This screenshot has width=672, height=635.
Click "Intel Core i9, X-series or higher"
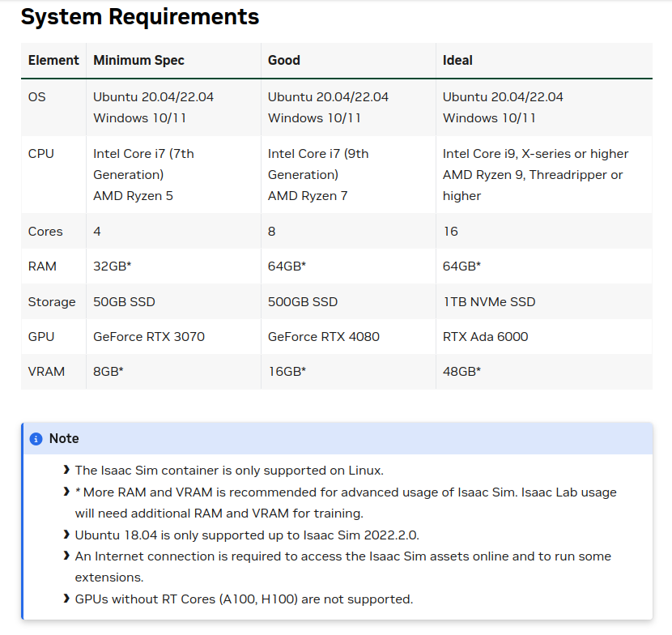coord(535,154)
